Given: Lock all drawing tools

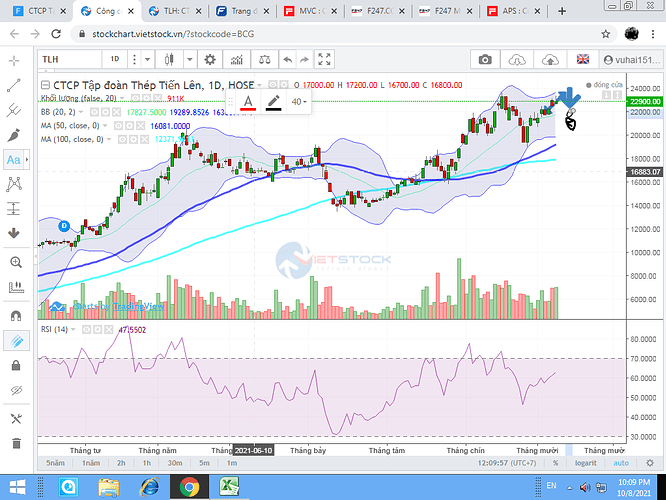Looking at the screenshot, I should (x=16, y=365).
